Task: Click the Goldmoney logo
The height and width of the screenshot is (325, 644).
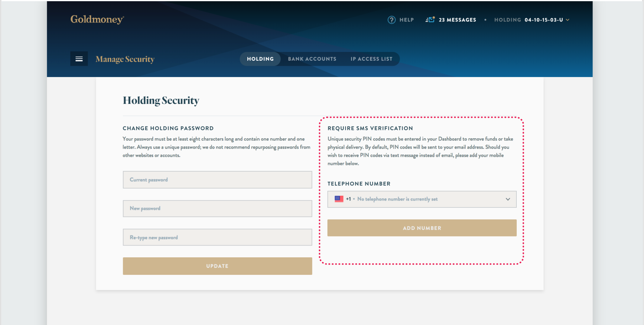Action: click(x=97, y=19)
